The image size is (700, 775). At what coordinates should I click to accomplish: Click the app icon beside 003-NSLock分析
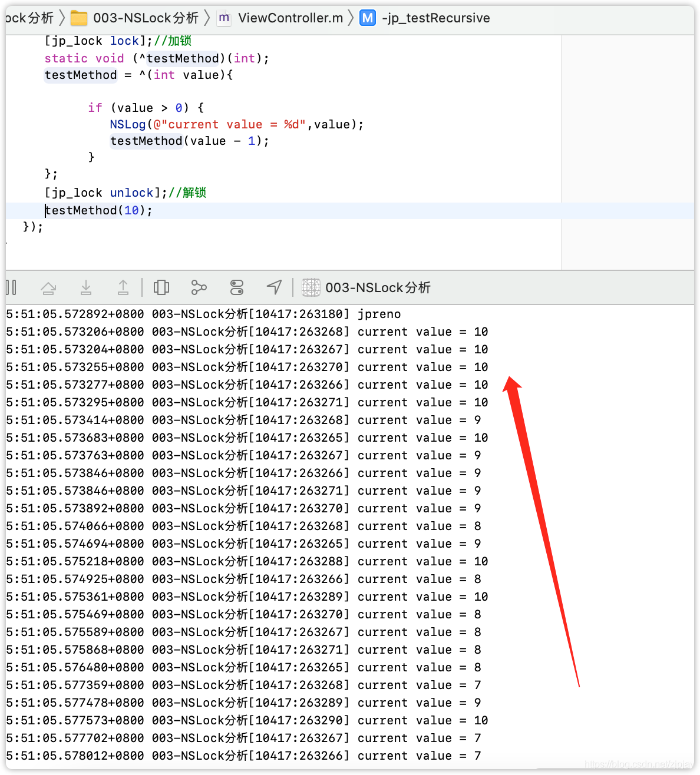[311, 287]
